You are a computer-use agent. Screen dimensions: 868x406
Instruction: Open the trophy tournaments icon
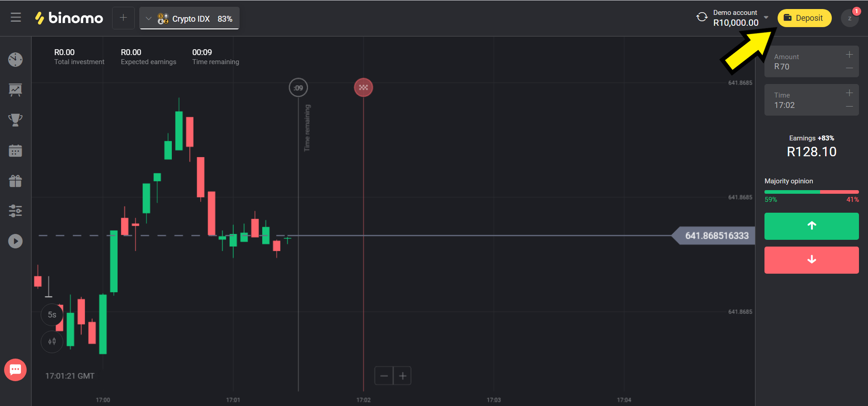(x=15, y=120)
